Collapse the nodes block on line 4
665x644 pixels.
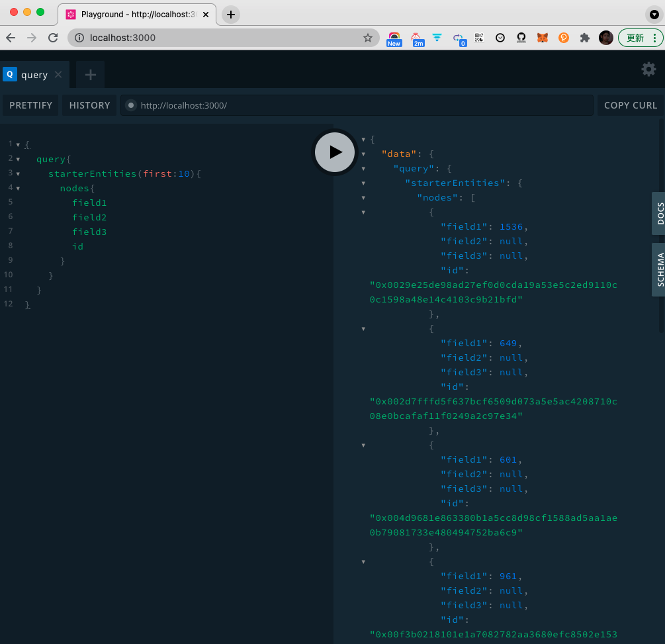19,189
